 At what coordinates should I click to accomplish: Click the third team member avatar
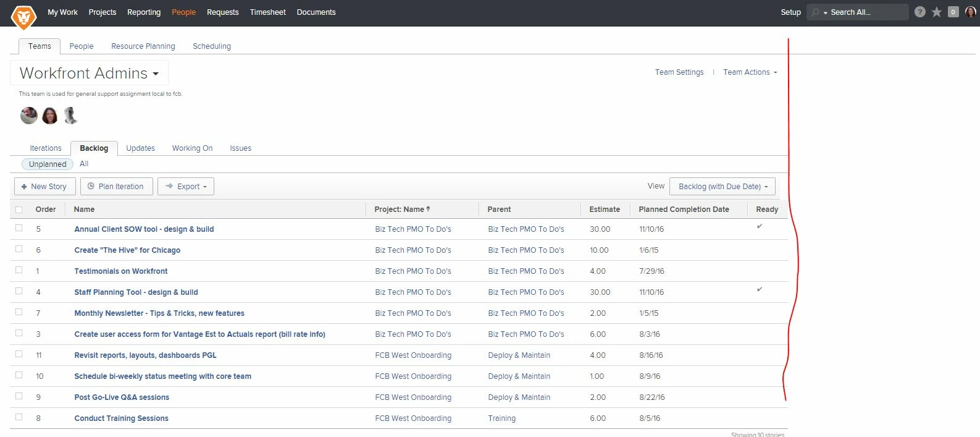point(71,116)
